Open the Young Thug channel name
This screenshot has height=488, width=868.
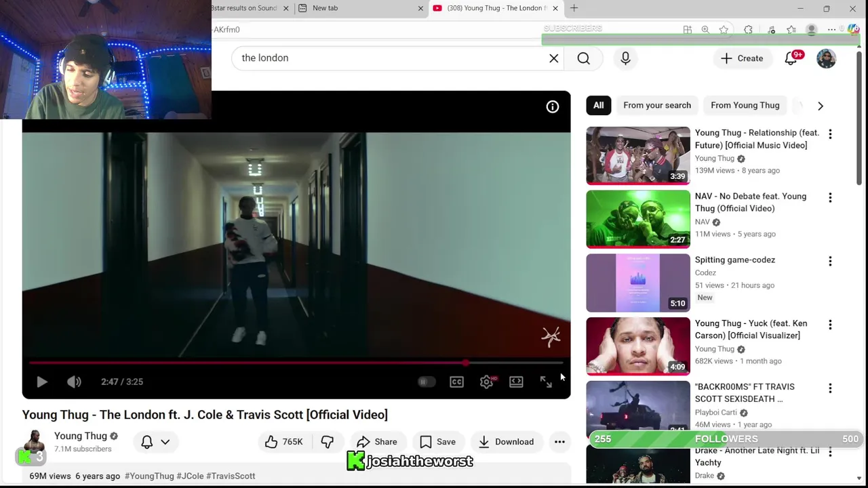81,436
